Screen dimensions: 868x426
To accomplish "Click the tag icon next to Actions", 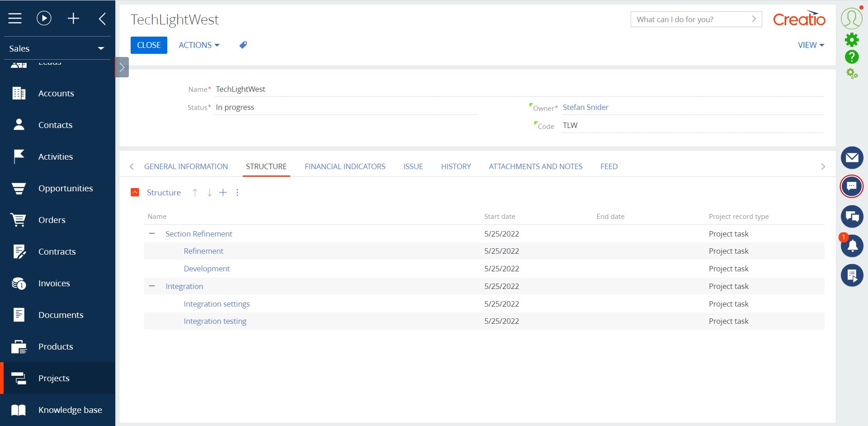I will coord(243,45).
